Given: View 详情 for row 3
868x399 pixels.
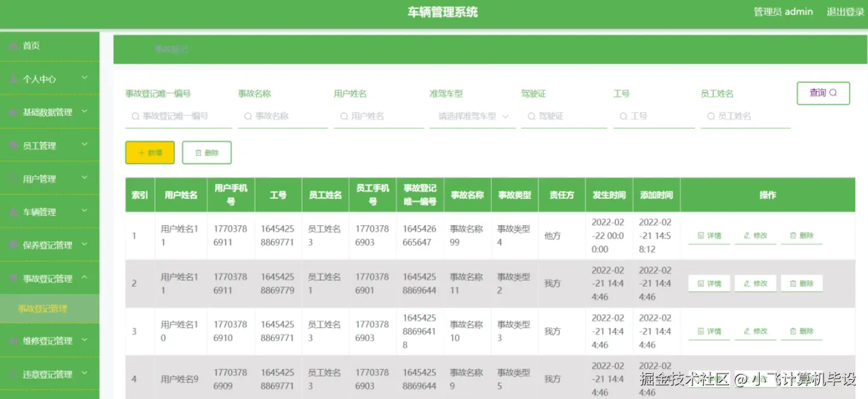Looking at the screenshot, I should [709, 331].
